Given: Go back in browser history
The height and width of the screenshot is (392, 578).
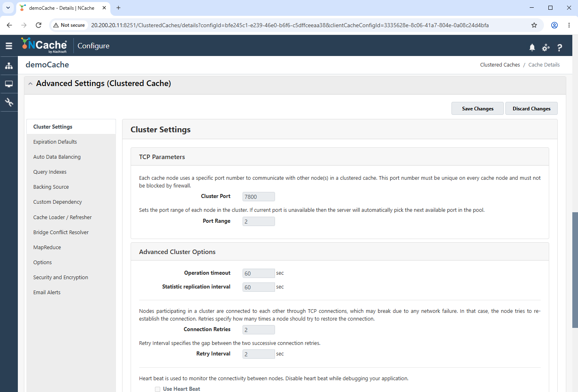Looking at the screenshot, I should 9,25.
